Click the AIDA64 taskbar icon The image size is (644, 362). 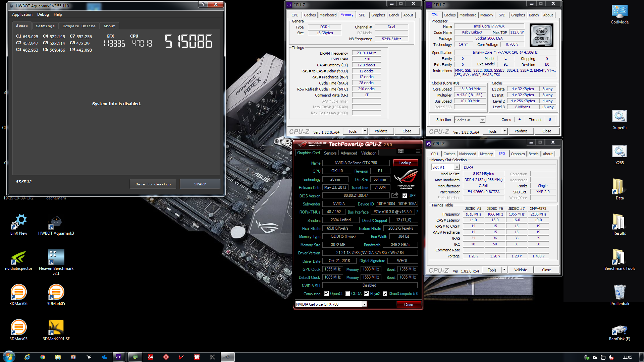click(151, 357)
